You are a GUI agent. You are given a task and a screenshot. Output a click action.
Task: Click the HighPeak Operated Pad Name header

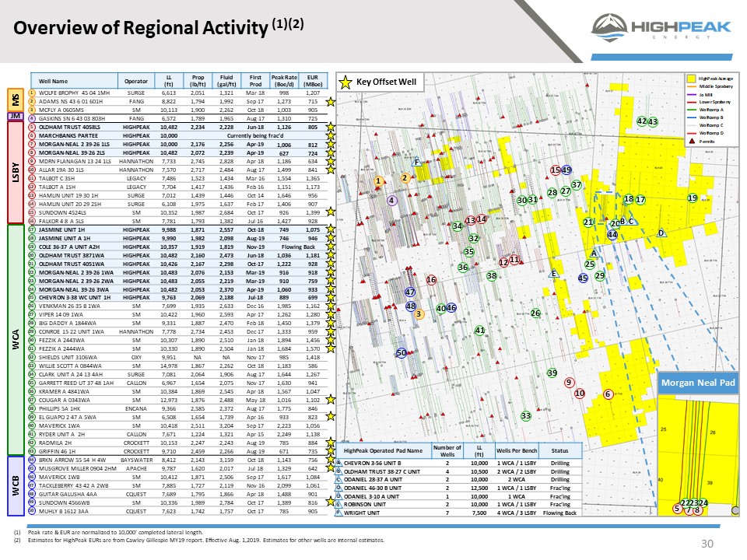click(383, 450)
